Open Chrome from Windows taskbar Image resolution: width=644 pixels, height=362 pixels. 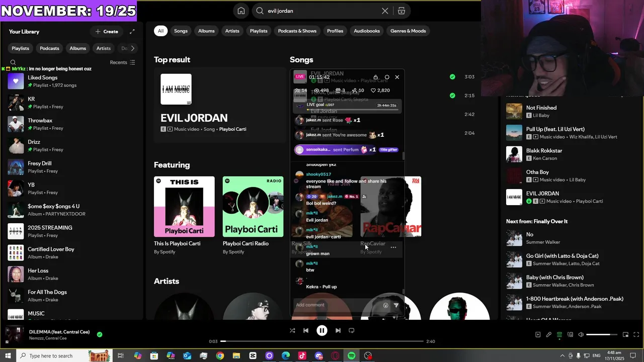(220, 355)
